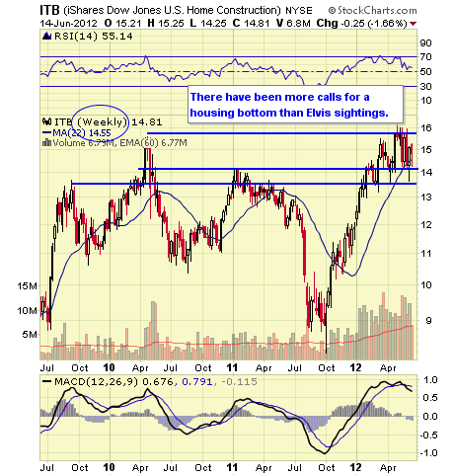
Task: Click the 9 label on the price axis
Action: [428, 320]
